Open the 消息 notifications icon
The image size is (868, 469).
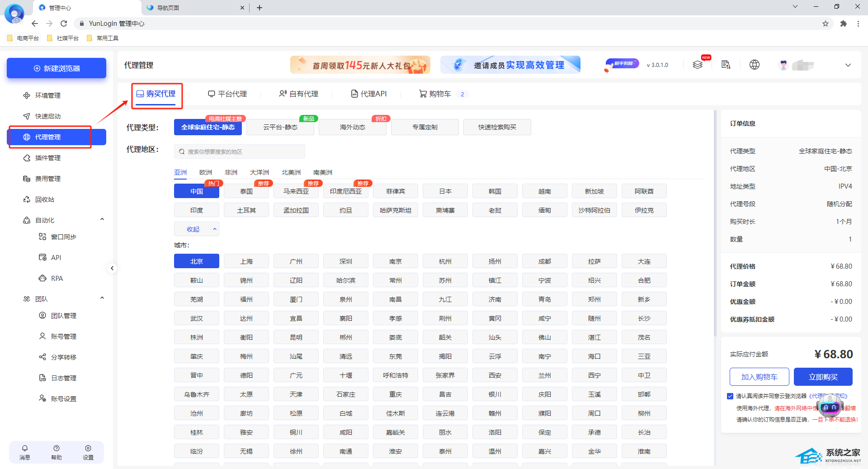tap(25, 452)
